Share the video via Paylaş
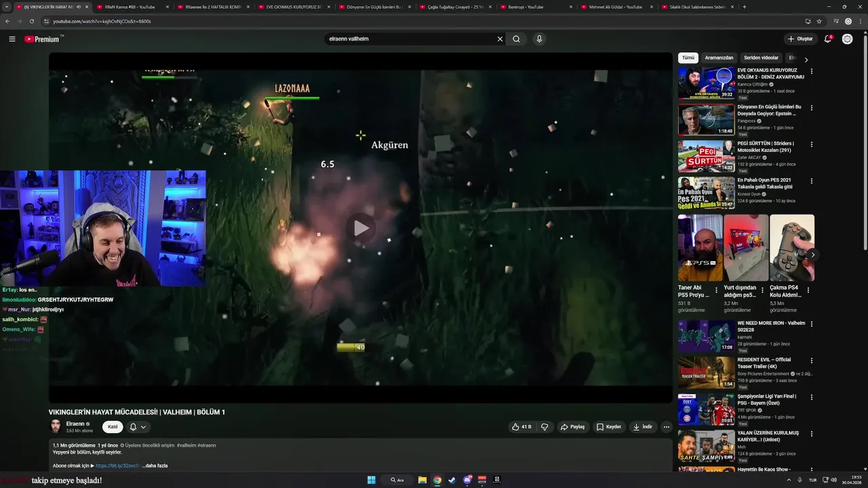 pos(572,427)
